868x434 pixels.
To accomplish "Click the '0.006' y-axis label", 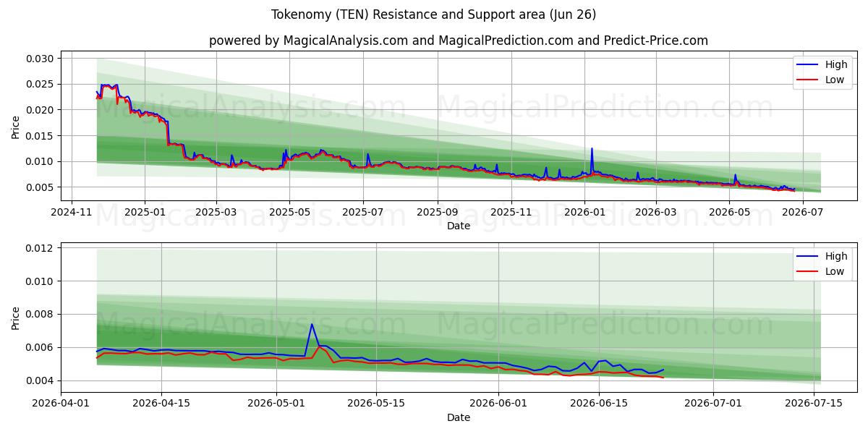I will pos(41,348).
